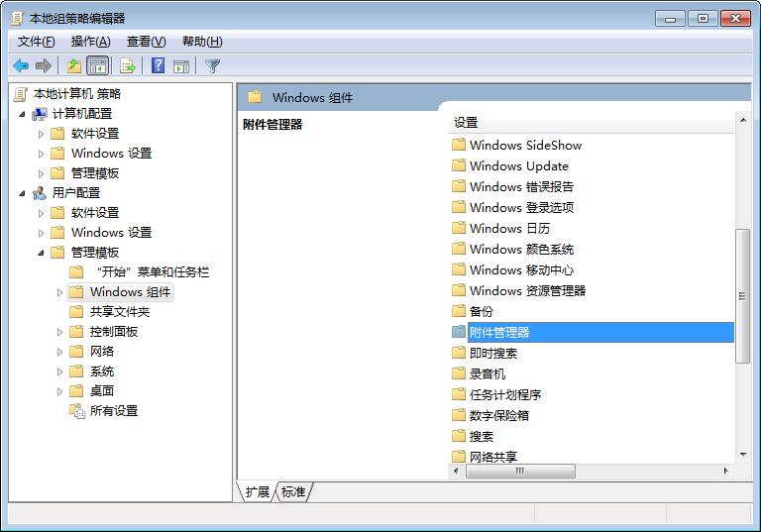
Task: Click the 设置 column header
Action: [x=590, y=123]
